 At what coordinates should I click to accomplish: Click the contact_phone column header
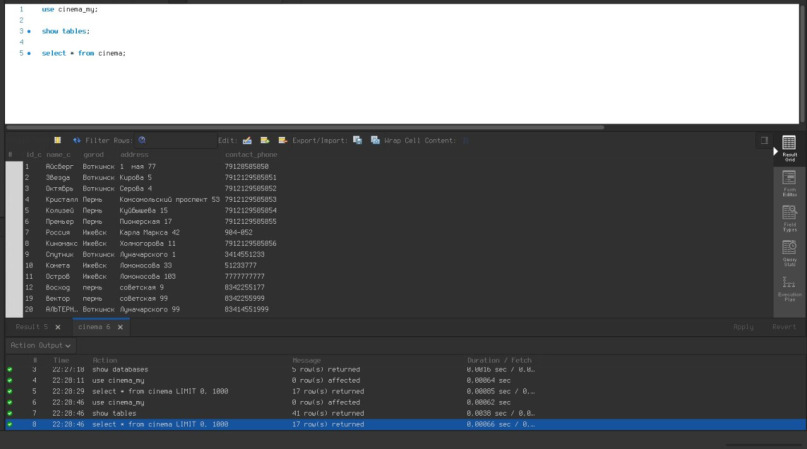(250, 155)
